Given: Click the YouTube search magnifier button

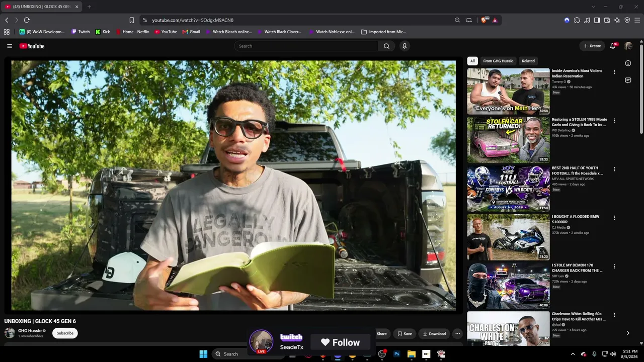Looking at the screenshot, I should point(386,46).
